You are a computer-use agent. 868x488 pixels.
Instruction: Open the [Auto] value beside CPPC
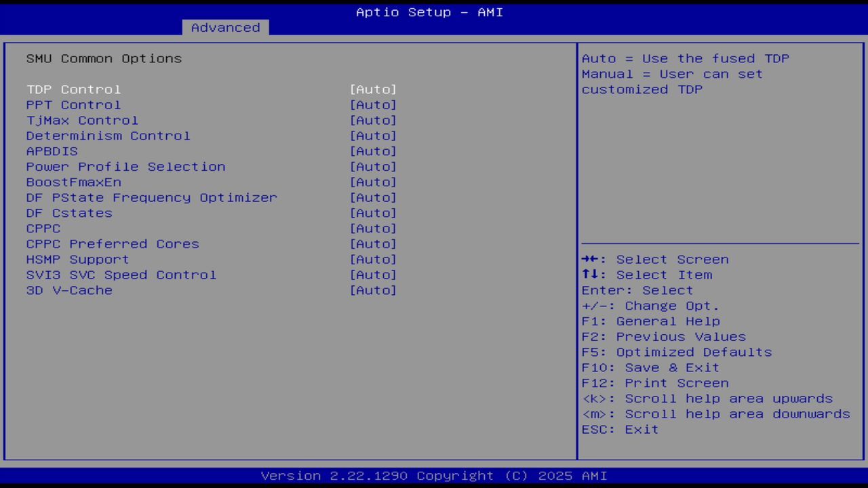tap(373, 228)
